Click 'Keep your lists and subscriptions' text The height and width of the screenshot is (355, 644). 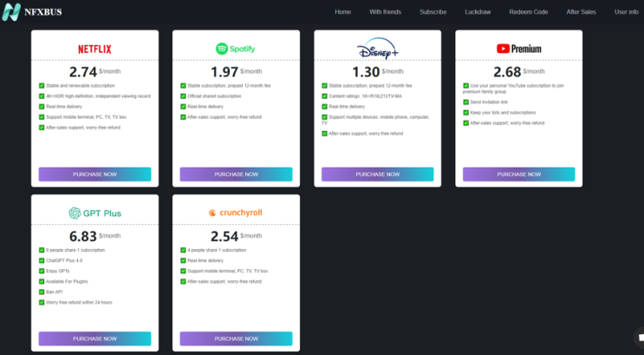[503, 113]
